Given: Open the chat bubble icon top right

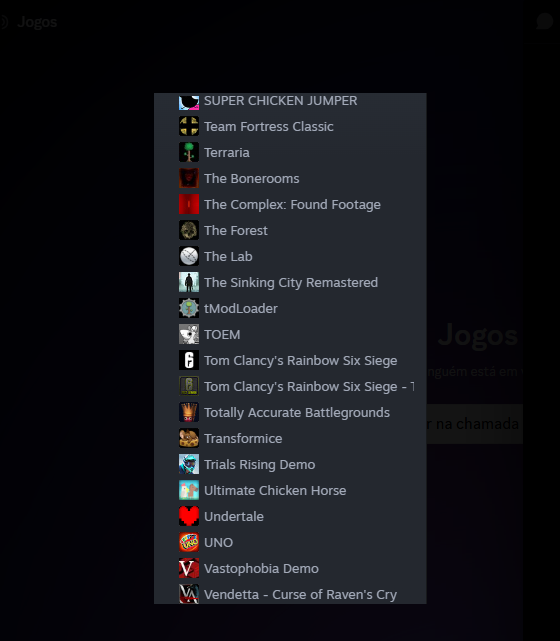Looking at the screenshot, I should pos(544,21).
